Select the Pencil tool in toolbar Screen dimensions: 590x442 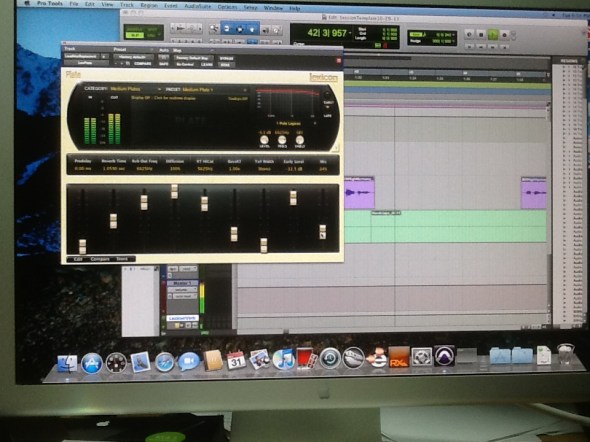[x=276, y=30]
